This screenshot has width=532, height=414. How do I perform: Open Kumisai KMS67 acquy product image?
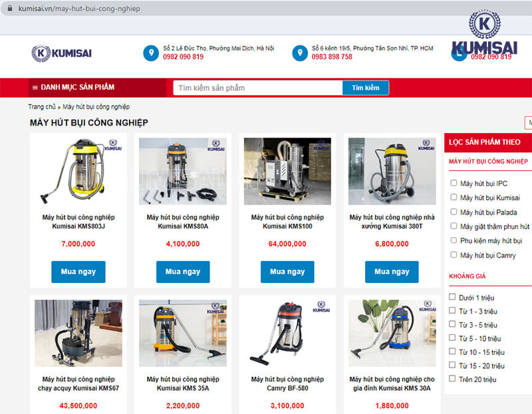(78, 333)
